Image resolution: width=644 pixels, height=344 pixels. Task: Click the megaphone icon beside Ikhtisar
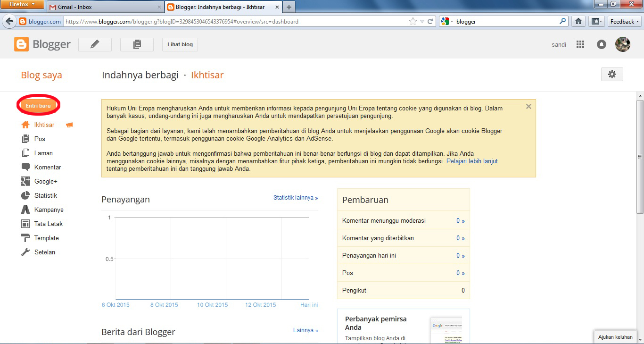point(69,125)
